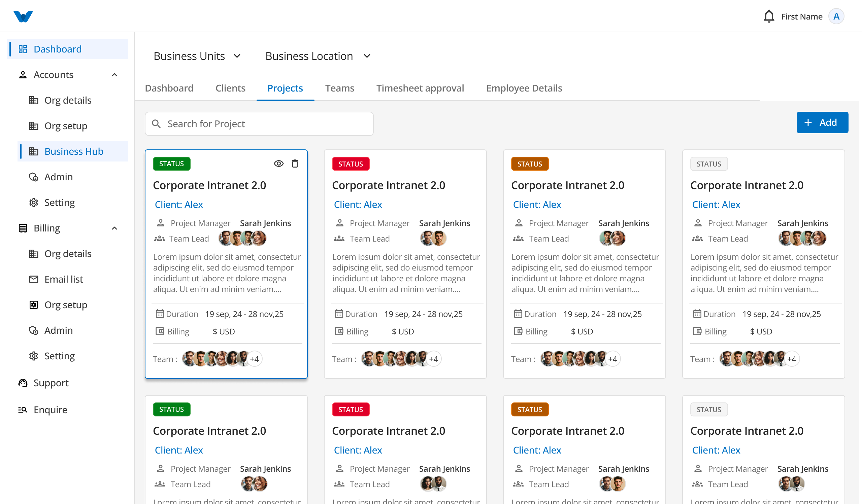Click +4 team badge on grey-status card
862x504 pixels.
[792, 359]
